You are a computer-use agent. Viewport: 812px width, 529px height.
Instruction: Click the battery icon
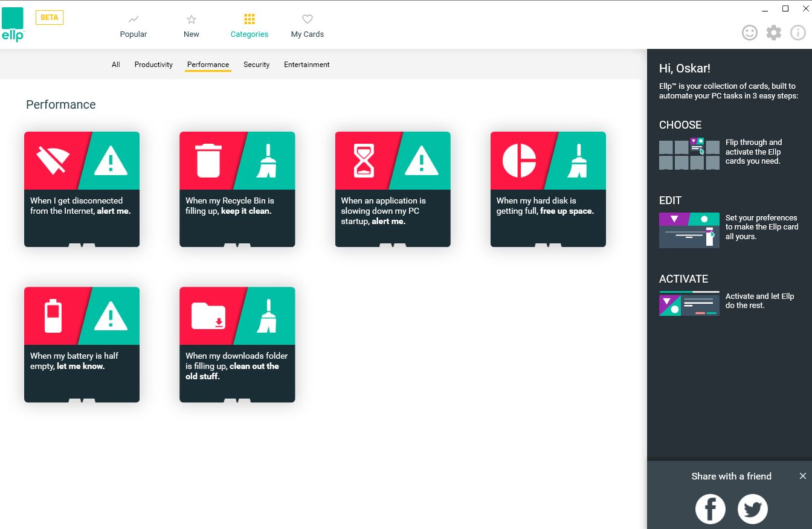[53, 316]
